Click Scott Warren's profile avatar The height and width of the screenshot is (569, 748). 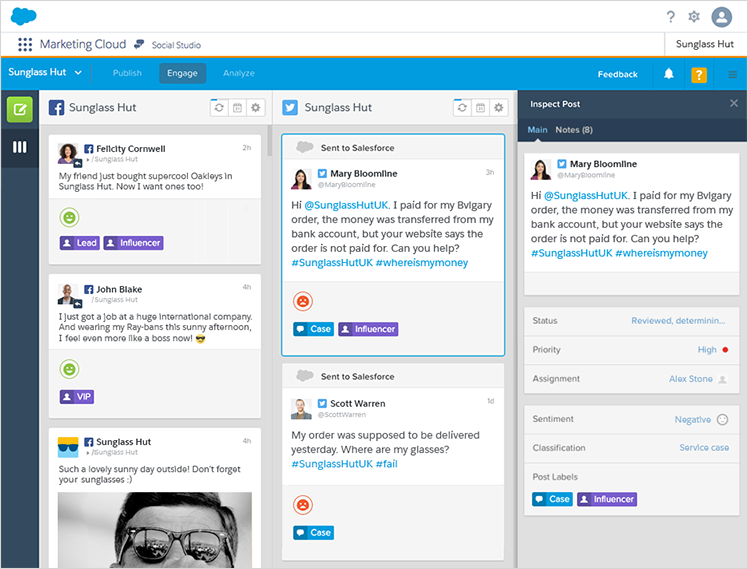301,409
